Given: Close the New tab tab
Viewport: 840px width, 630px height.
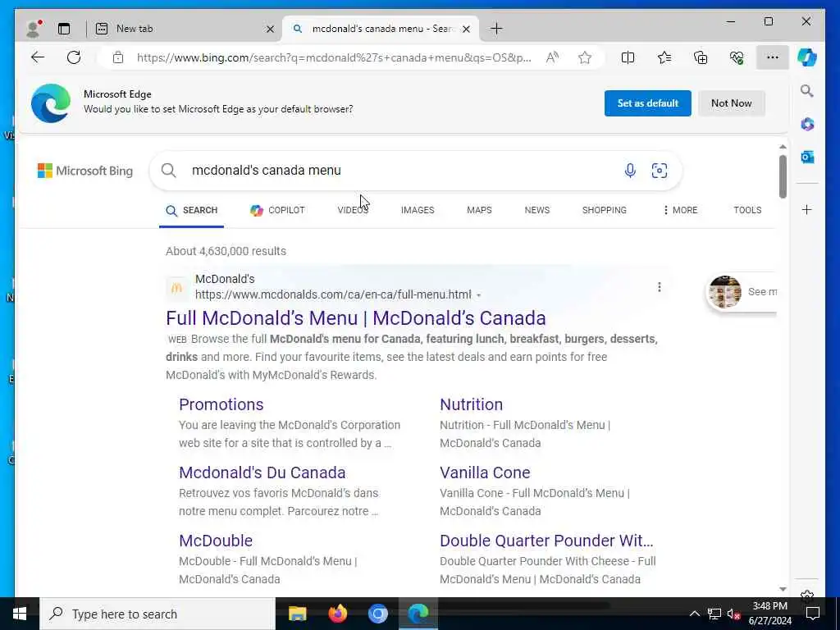Looking at the screenshot, I should pos(270,29).
